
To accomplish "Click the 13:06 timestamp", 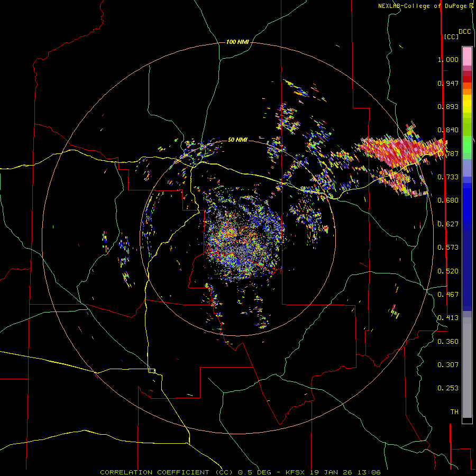I will coord(369,472).
